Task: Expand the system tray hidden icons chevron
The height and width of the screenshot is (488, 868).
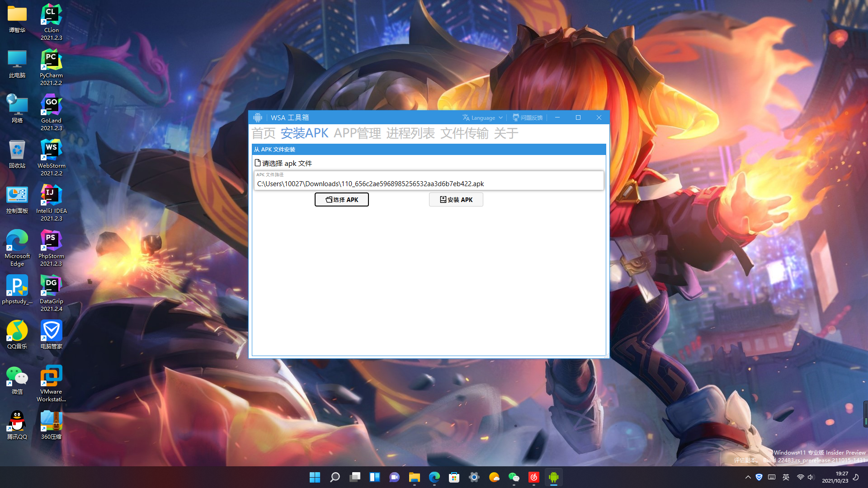Action: (748, 477)
